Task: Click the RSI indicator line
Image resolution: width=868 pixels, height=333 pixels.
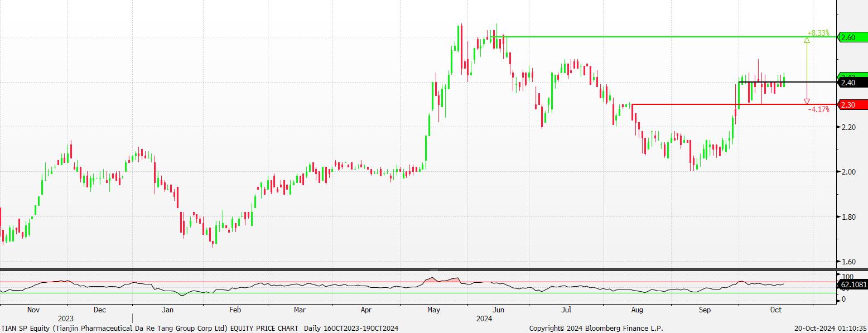Action: pyautogui.click(x=390, y=286)
